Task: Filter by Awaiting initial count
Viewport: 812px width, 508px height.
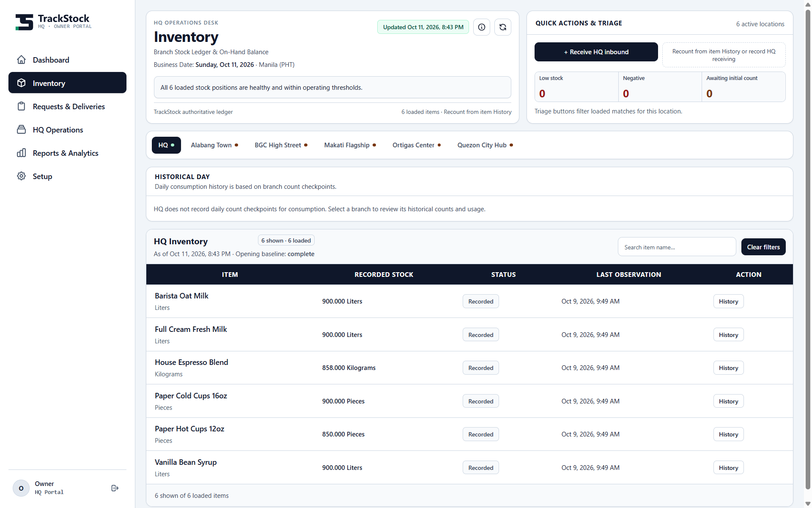Action: 743,87
